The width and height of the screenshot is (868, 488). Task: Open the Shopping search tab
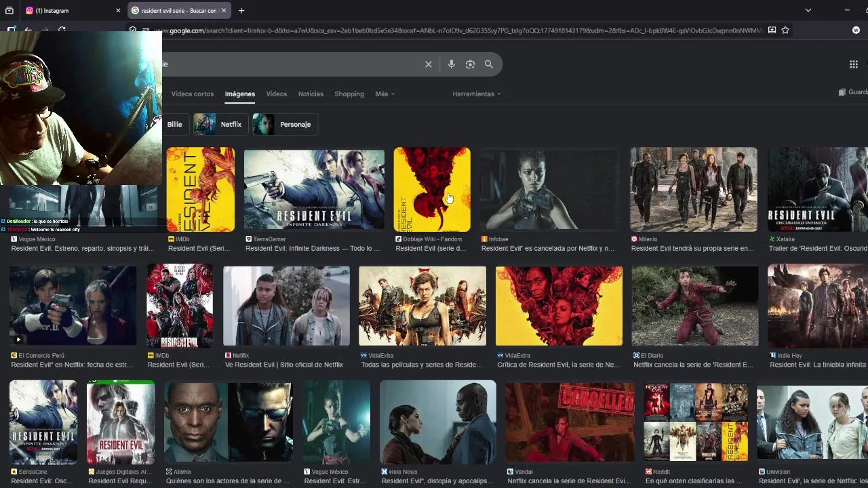point(349,94)
